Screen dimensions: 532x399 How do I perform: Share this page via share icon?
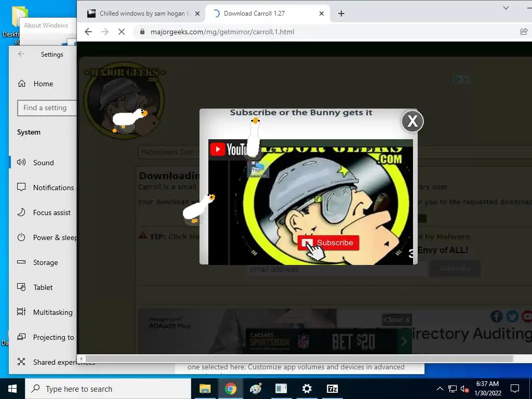524,32
